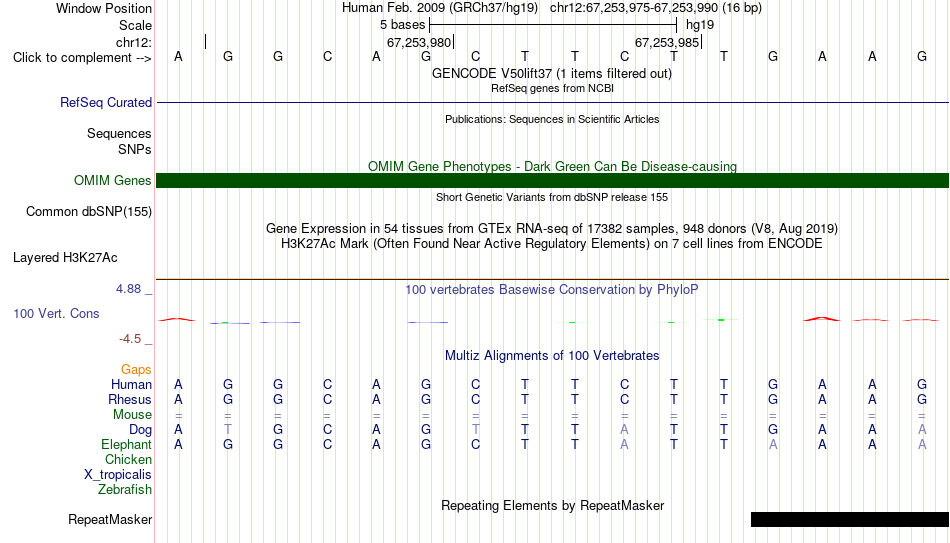
Task: Click the OMIM Genes track label
Action: click(113, 181)
